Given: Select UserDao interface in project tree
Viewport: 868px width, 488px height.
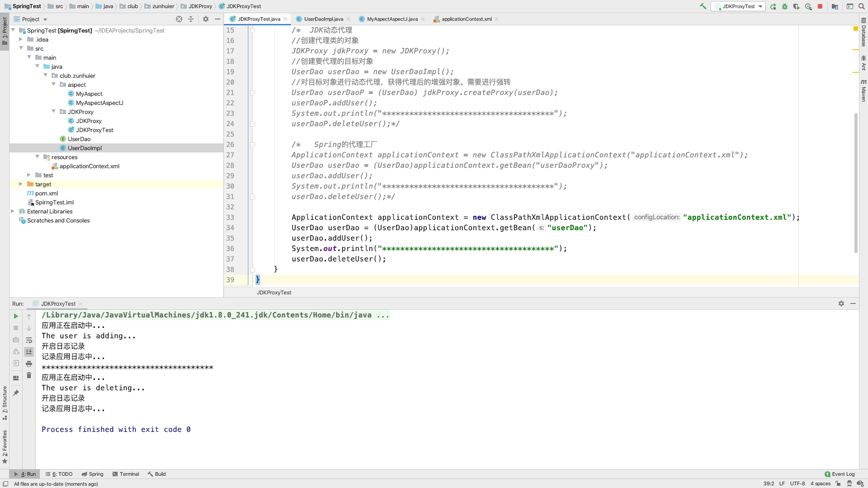Looking at the screenshot, I should [79, 139].
